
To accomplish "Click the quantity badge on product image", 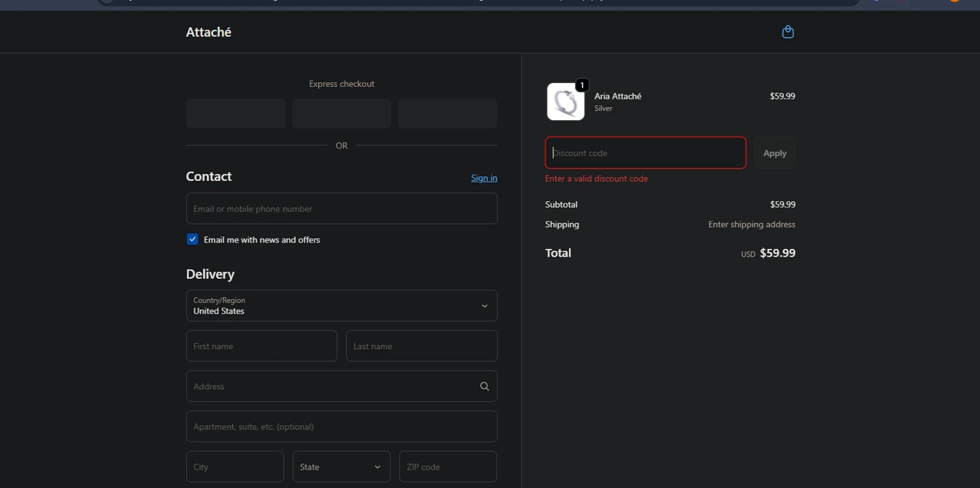I will pos(581,85).
